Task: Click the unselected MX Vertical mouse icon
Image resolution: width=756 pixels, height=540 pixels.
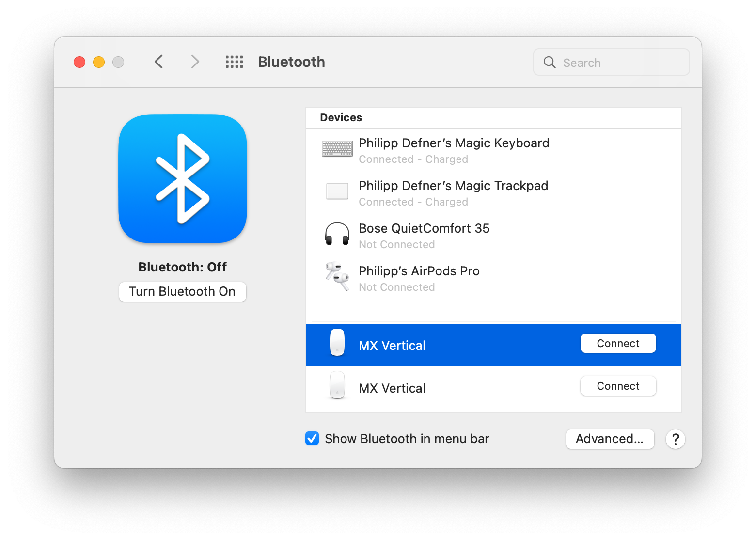Action: (337, 385)
